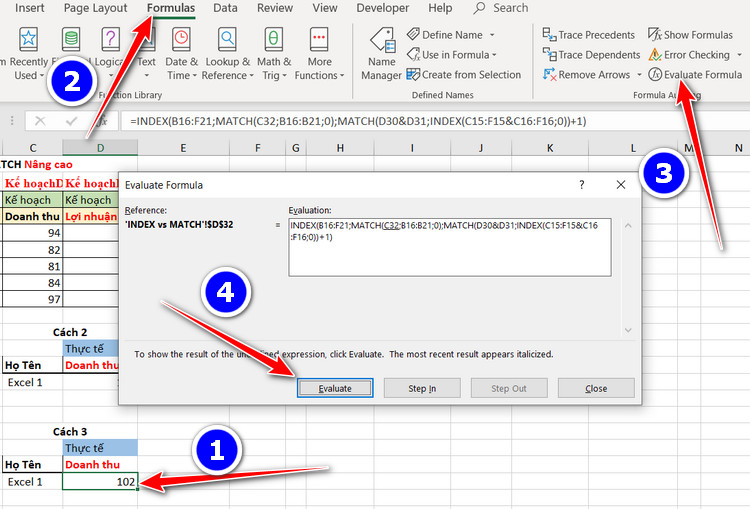Click Error Checking
750x509 pixels.
[689, 55]
